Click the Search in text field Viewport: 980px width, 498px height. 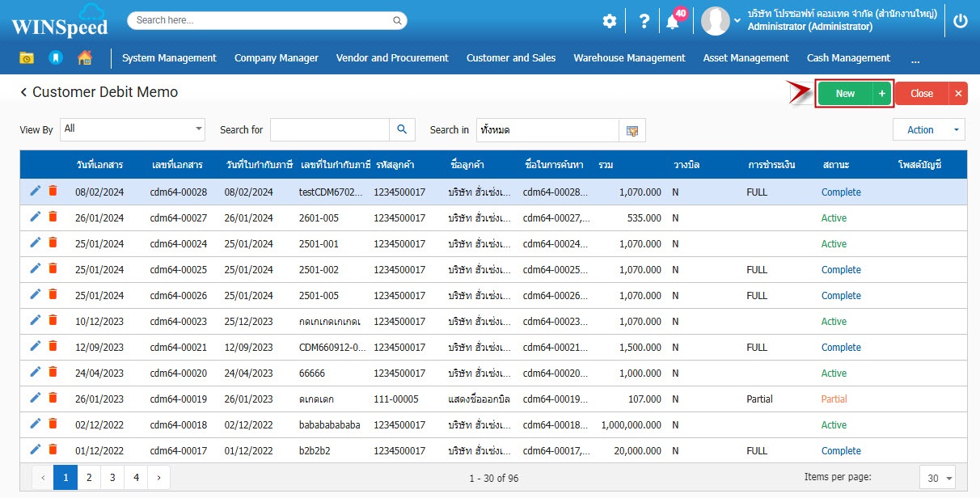pos(547,130)
